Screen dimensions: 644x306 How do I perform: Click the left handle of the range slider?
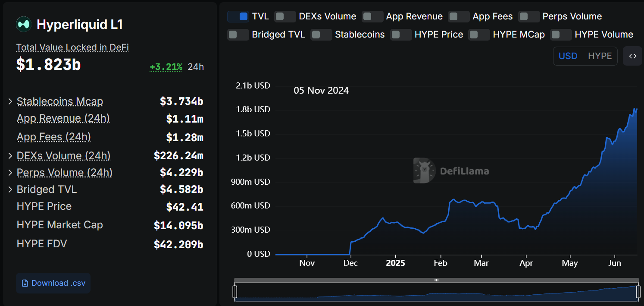(x=235, y=292)
